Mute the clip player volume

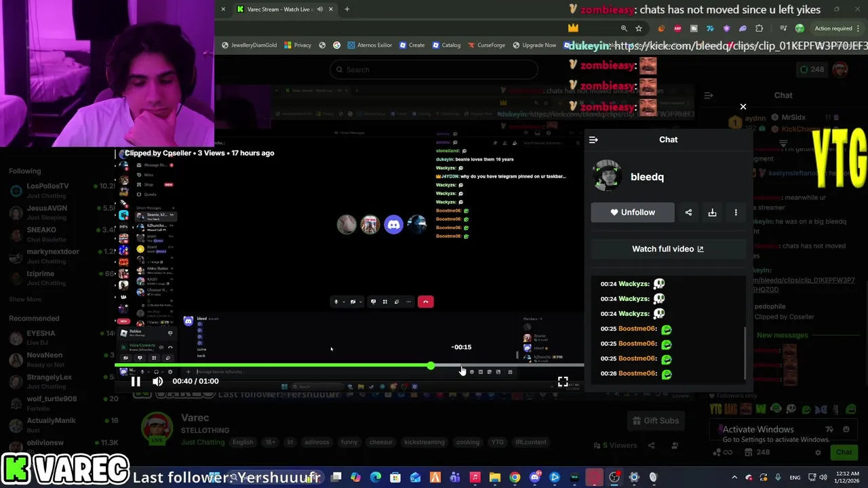click(x=157, y=382)
